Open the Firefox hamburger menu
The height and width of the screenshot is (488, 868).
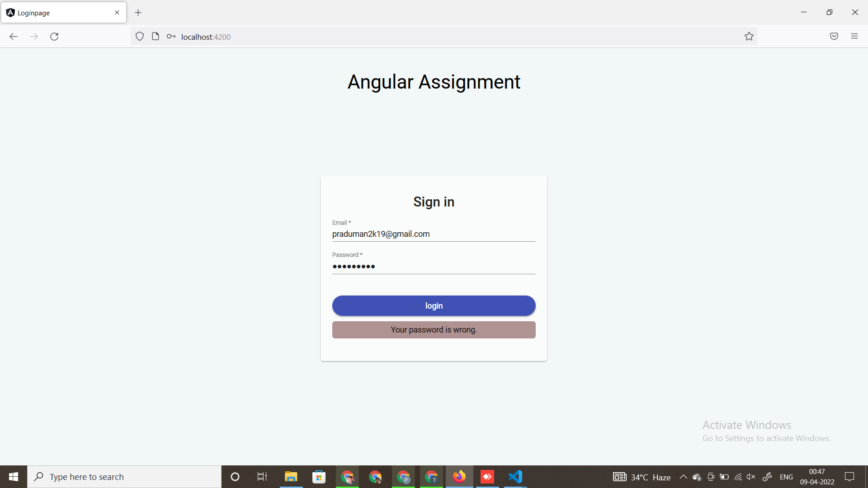click(854, 37)
